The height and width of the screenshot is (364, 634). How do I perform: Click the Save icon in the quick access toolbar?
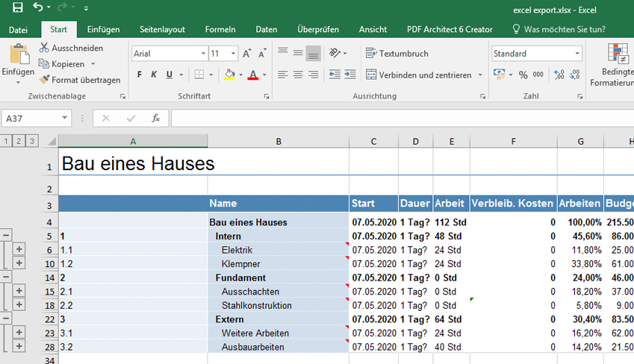[x=17, y=8]
